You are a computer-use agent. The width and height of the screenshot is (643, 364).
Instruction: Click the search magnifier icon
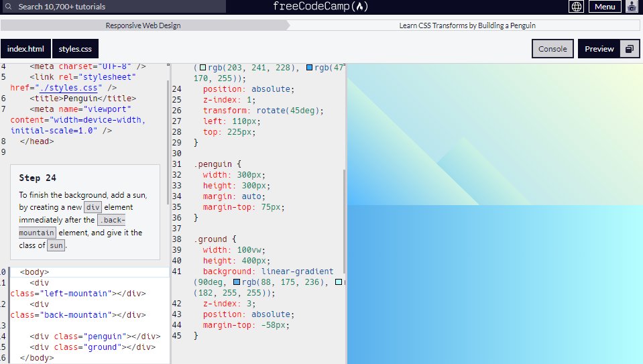pos(8,7)
